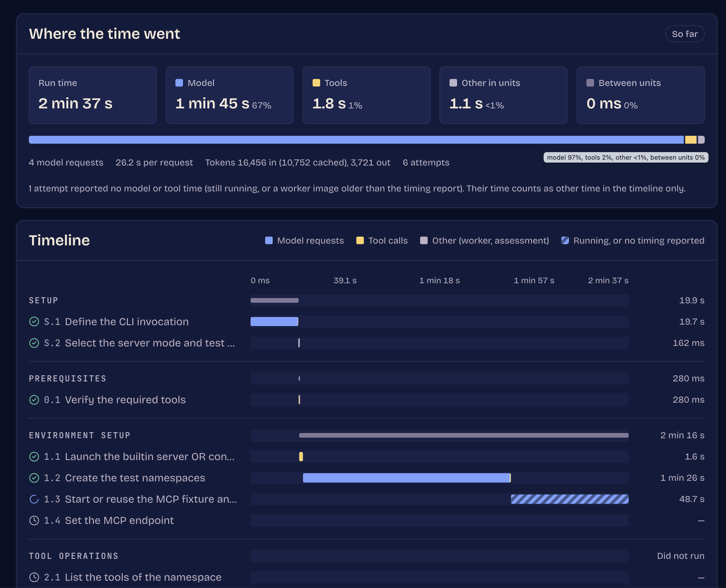The image size is (726, 588).
Task: Click the striped running bar for step 1.3
Action: click(570, 499)
